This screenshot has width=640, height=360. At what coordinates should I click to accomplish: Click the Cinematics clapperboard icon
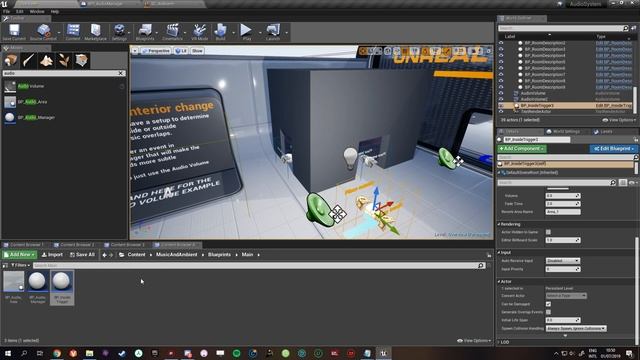point(172,32)
